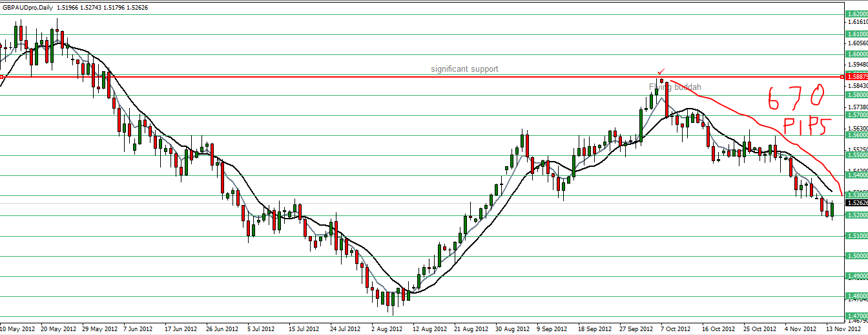The height and width of the screenshot is (335, 868).
Task: Select the green 1.4800 level price label
Action: pyautogui.click(x=856, y=297)
